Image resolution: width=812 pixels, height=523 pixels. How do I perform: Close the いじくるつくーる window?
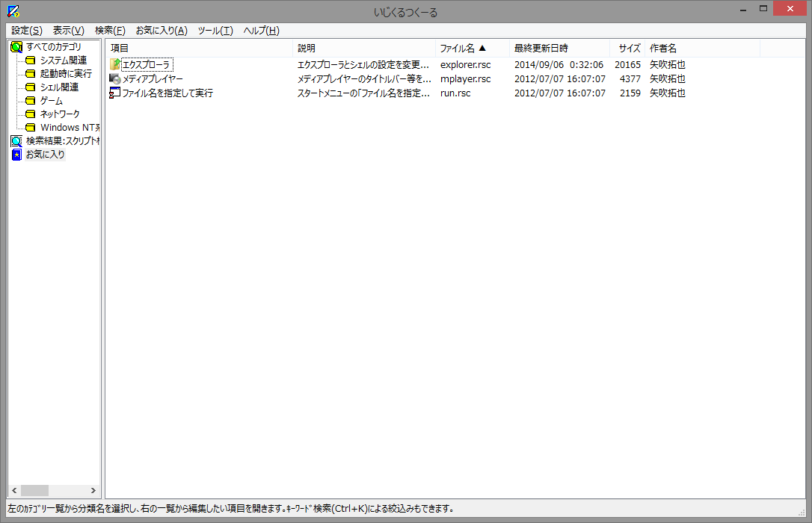click(x=790, y=8)
